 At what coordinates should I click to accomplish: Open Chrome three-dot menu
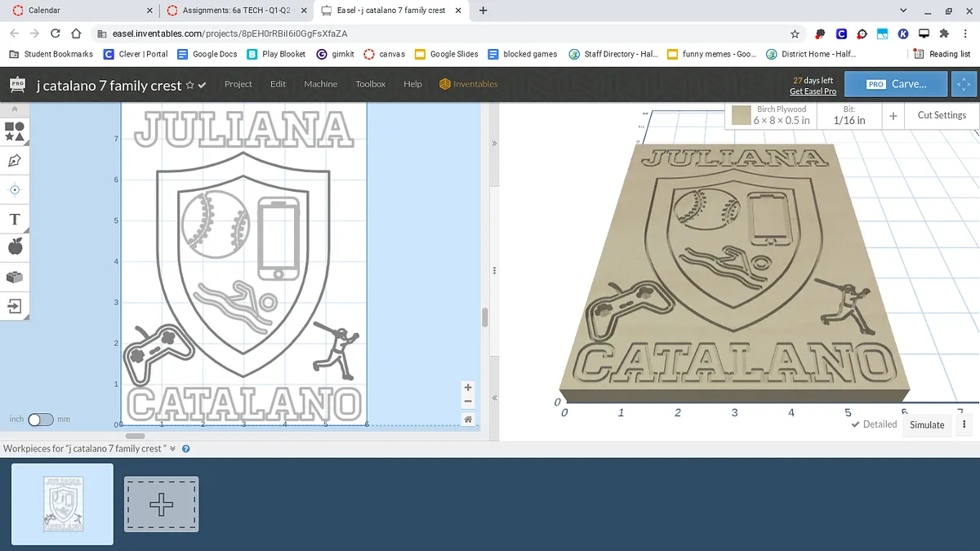click(965, 34)
